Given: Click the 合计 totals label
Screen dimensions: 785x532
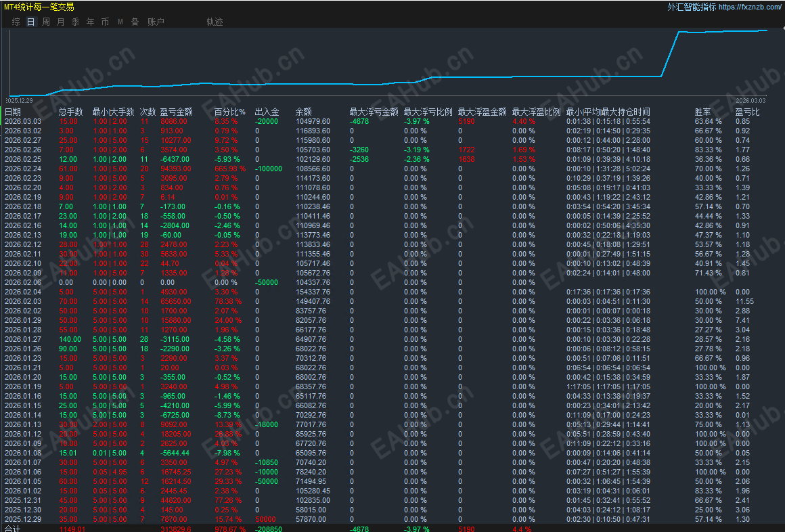Looking at the screenshot, I should click(x=12, y=529).
